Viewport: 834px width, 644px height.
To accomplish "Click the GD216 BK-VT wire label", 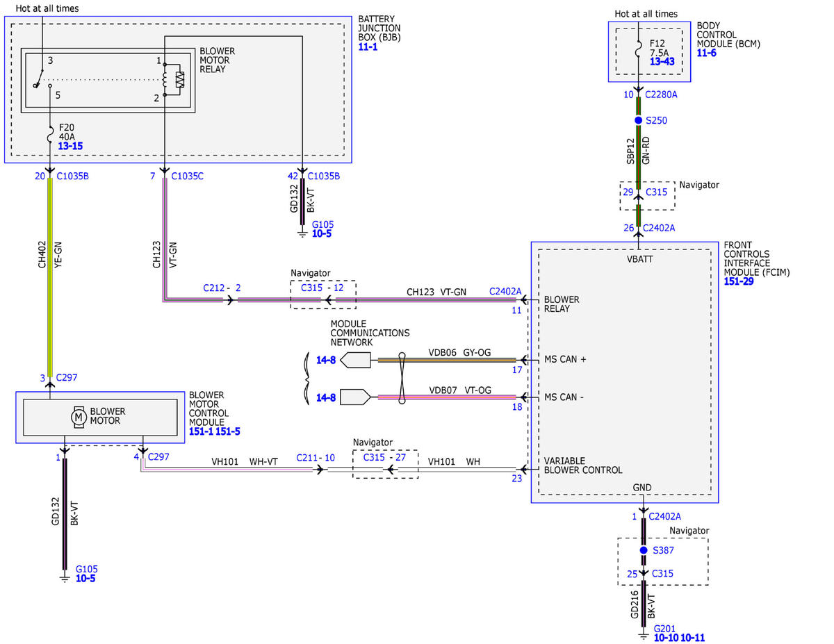I will point(643,606).
